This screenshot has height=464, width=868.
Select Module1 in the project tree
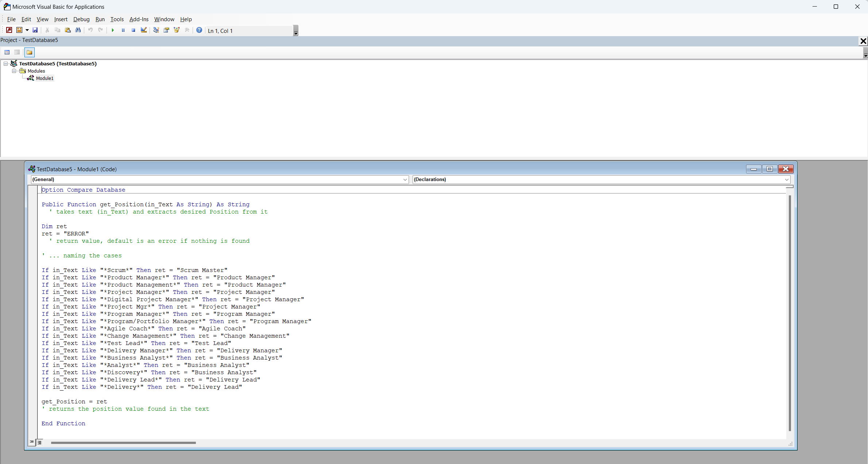pos(45,78)
